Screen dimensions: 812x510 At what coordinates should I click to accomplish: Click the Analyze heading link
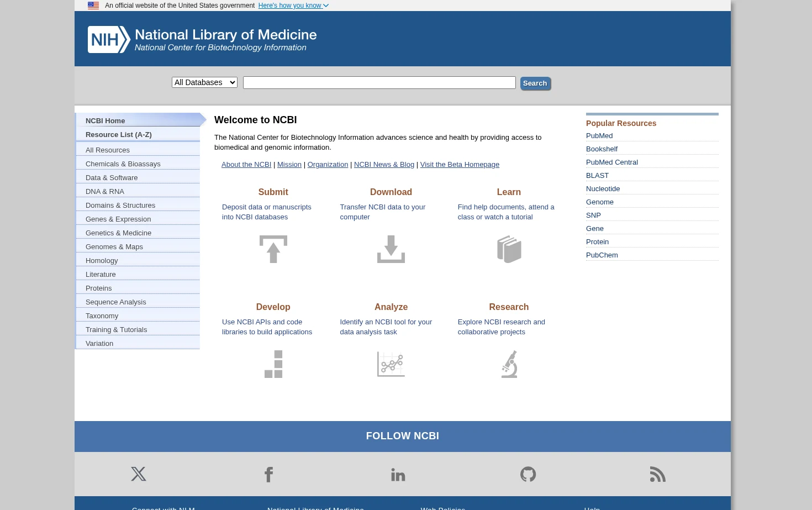[391, 307]
